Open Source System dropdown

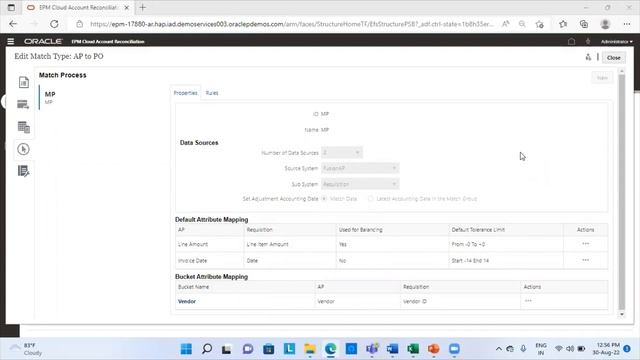360,168
